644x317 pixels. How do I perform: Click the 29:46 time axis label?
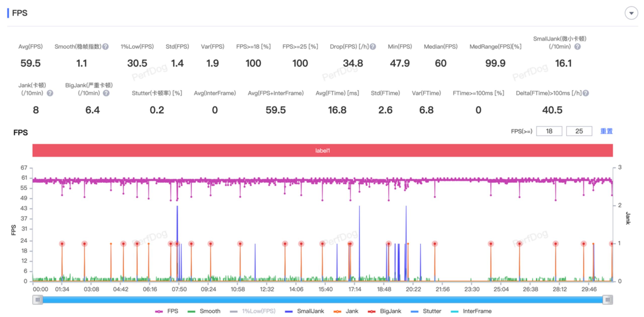pos(589,289)
